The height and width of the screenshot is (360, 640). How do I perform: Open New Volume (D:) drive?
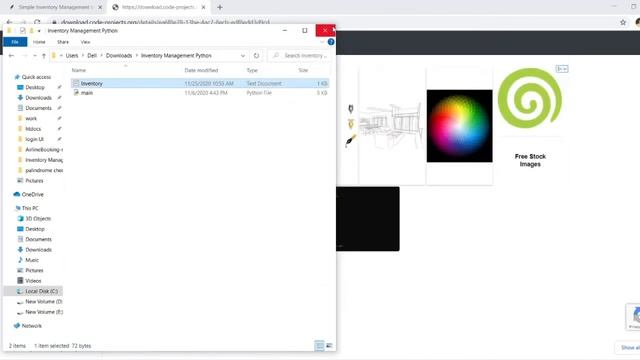tap(44, 302)
